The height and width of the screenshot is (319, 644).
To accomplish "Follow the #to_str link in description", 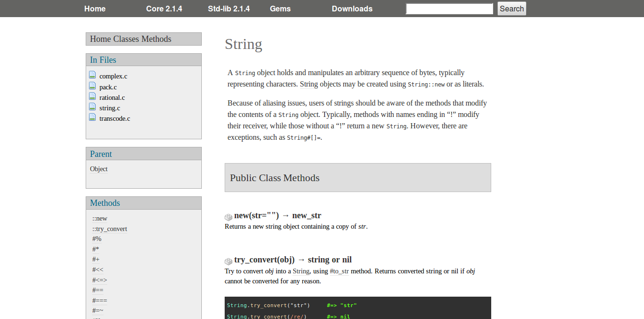I will click(x=339, y=271).
